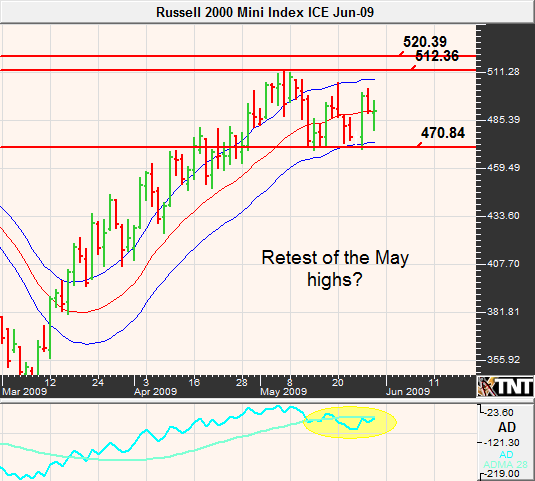This screenshot has width=535, height=481.
Task: Select the May 2009 date axis label
Action: 284,392
